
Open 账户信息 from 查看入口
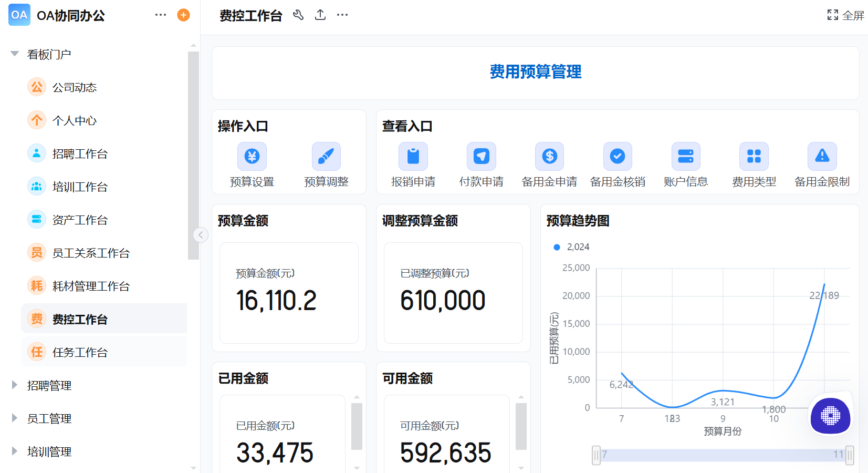686,156
